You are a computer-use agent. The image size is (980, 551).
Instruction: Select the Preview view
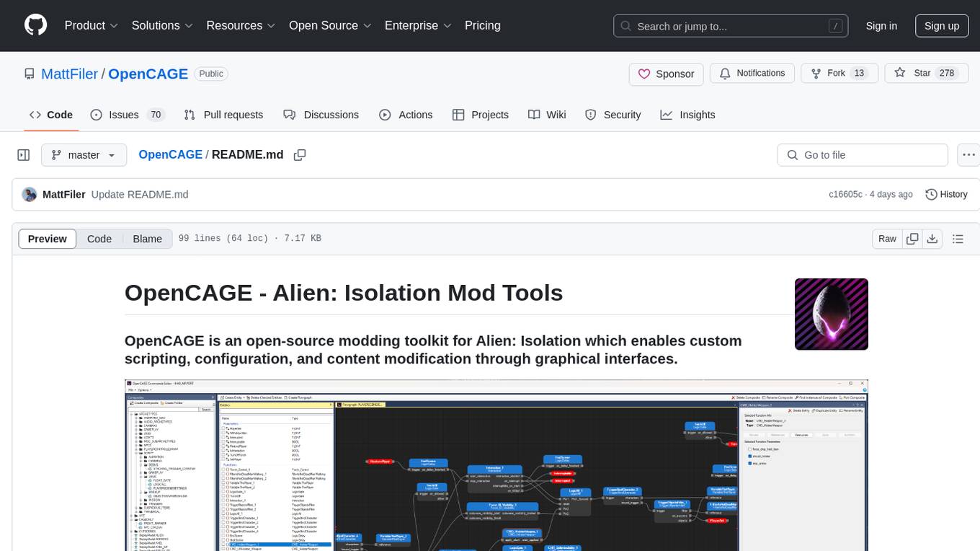[48, 239]
